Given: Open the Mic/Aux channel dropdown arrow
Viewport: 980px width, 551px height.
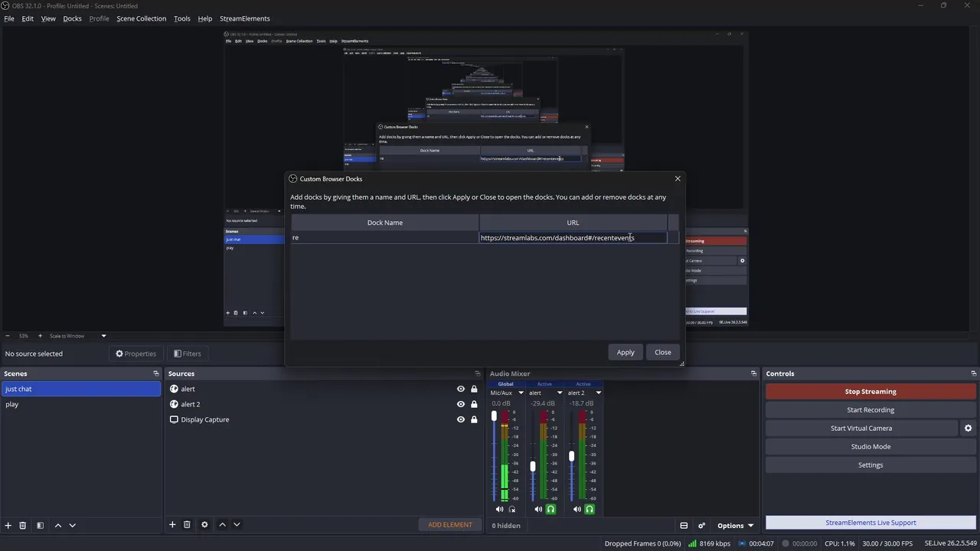Looking at the screenshot, I should click(x=521, y=393).
